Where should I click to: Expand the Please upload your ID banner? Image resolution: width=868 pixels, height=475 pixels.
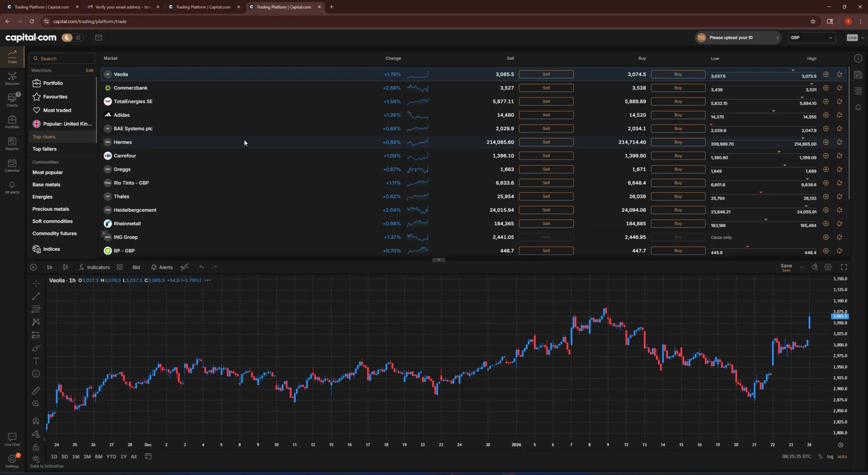[738, 38]
